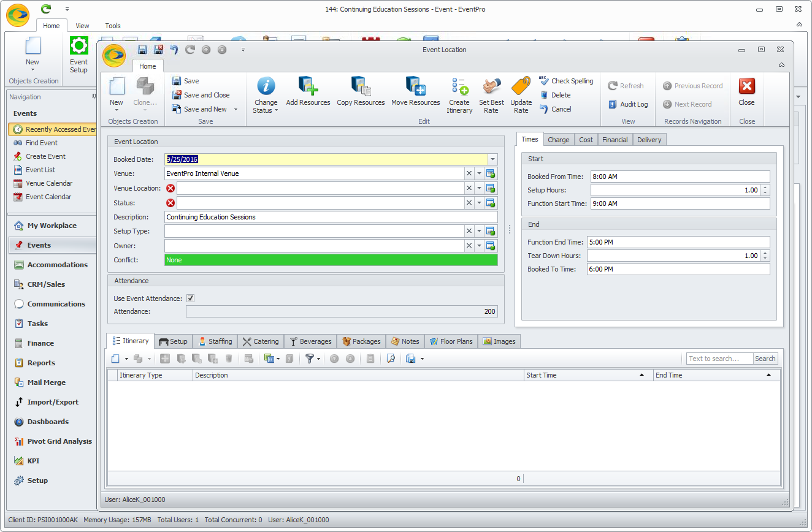
Task: Open Pivot Grid Analysis in the navigation pane
Action: [x=52, y=441]
